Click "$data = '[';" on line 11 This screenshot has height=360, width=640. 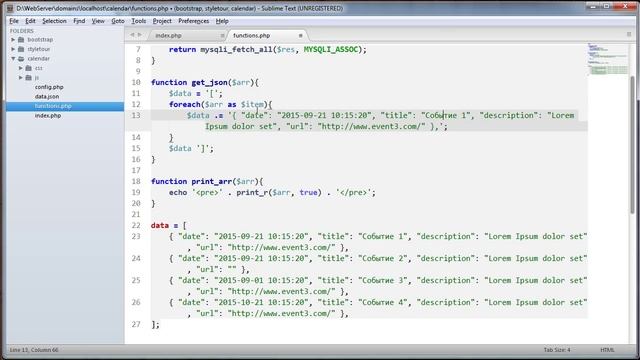click(196, 93)
